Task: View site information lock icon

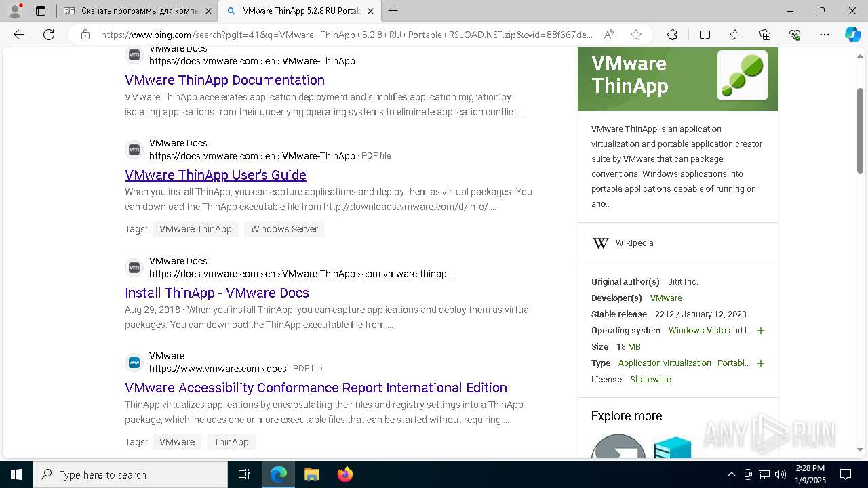Action: [x=85, y=35]
